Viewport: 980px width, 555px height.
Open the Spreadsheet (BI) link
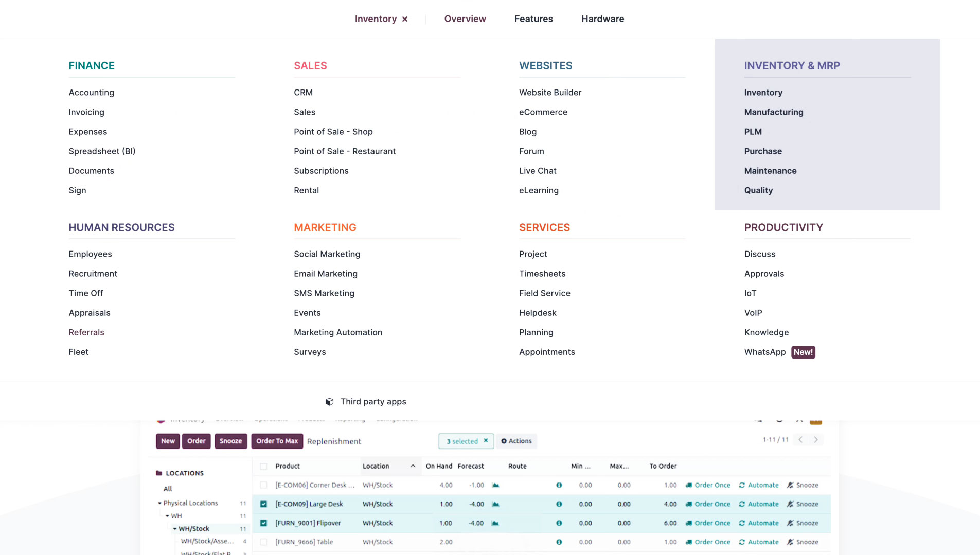(102, 151)
